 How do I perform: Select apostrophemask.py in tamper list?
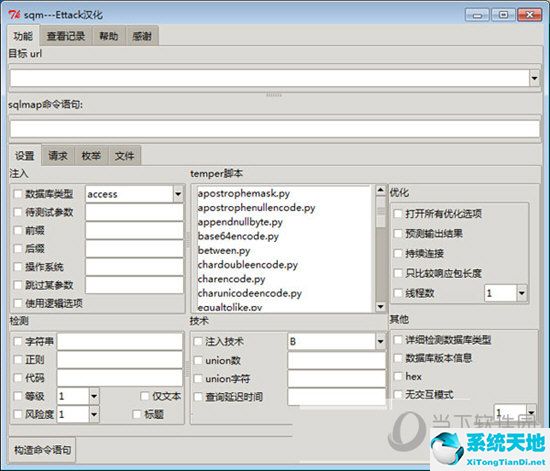[x=244, y=193]
